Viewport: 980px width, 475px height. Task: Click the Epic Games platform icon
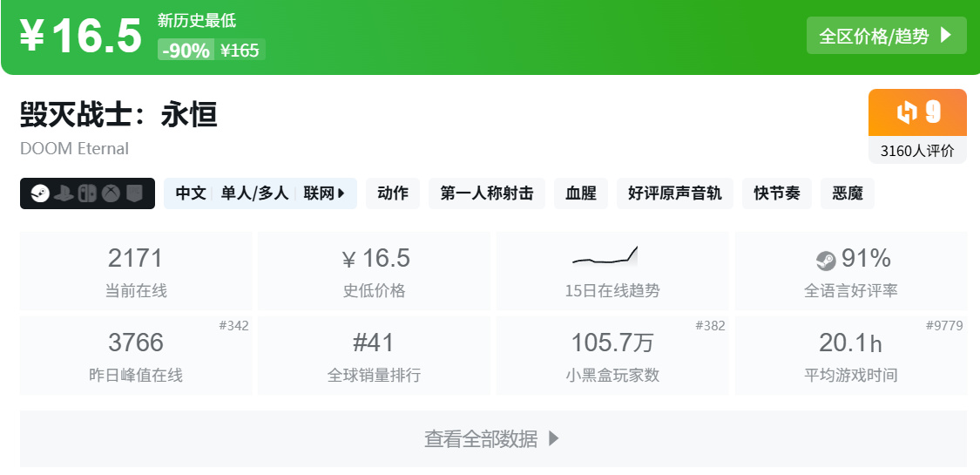tap(134, 193)
